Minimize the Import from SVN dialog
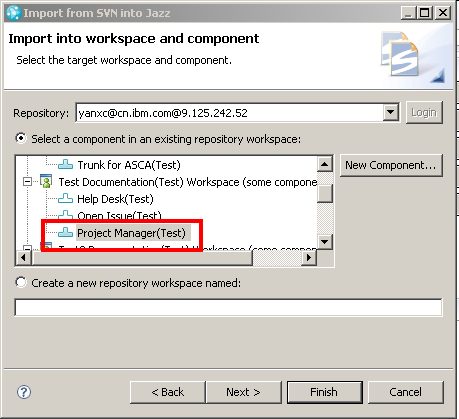459x419 pixels. tap(408, 13)
